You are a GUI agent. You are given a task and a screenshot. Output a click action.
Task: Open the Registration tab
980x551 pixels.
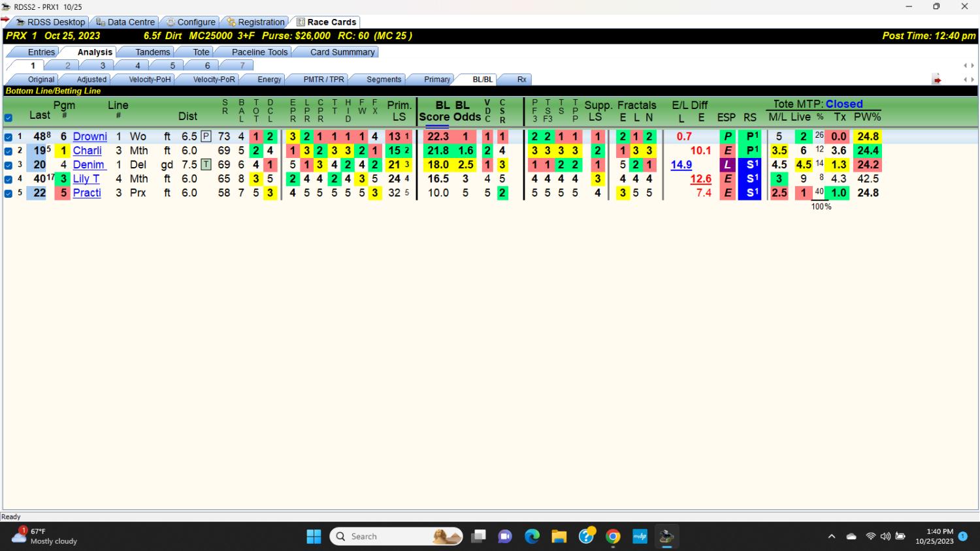point(256,22)
